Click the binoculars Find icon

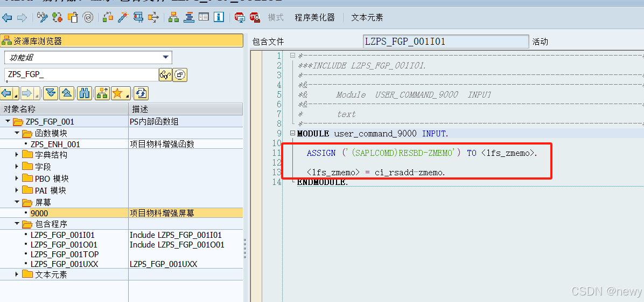[85, 93]
